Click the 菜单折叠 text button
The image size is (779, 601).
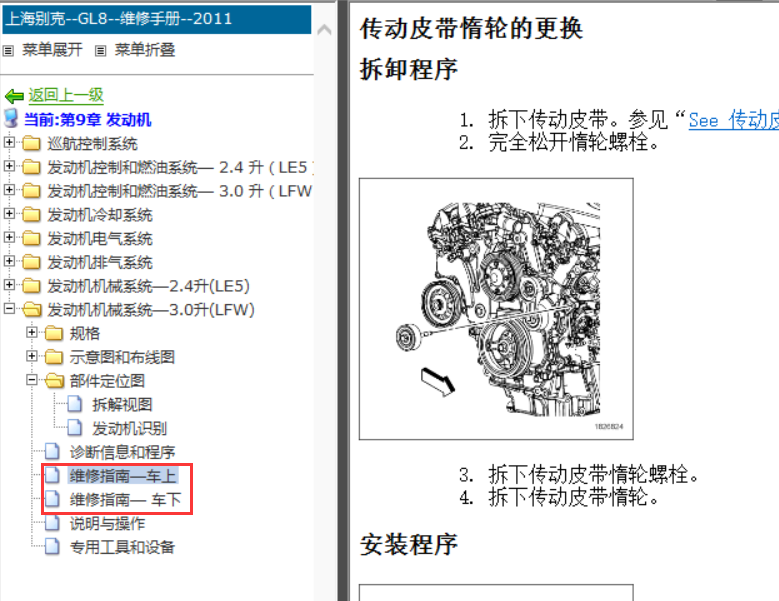coord(145,50)
